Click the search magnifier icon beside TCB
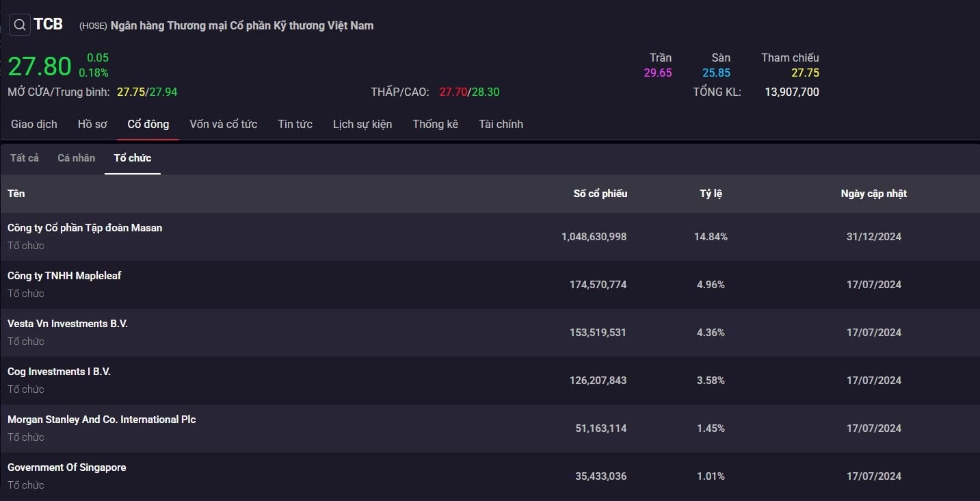This screenshot has width=980, height=501. [20, 25]
